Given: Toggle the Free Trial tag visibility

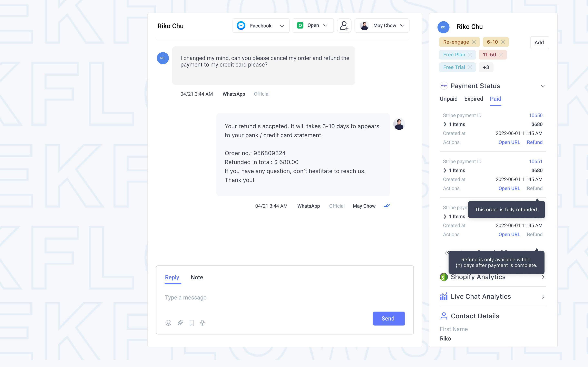Looking at the screenshot, I should tap(471, 67).
